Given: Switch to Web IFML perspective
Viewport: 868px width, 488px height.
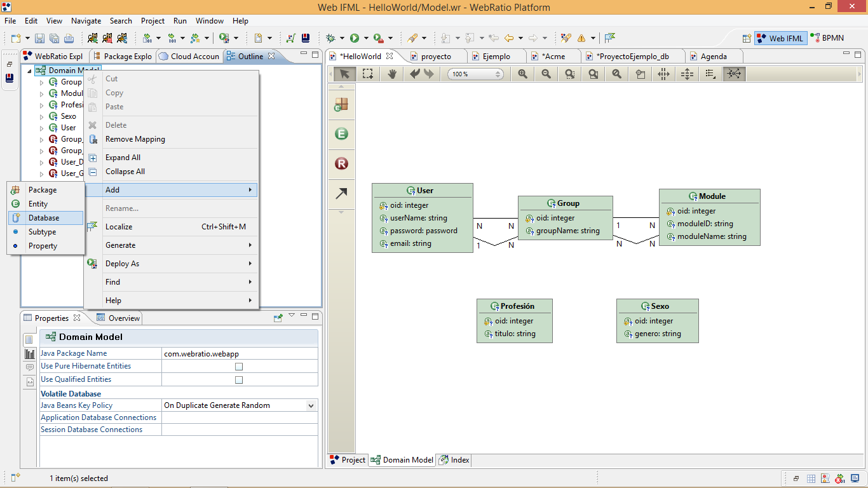Looking at the screenshot, I should click(x=780, y=38).
